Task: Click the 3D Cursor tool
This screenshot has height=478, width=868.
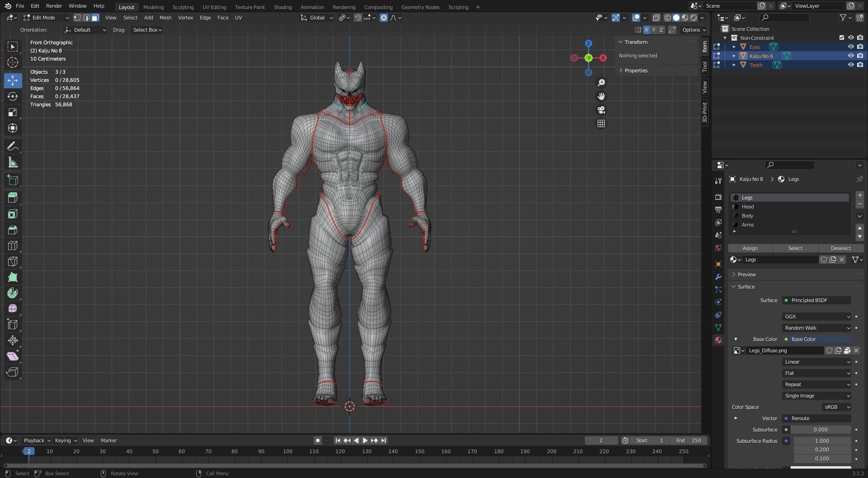Action: pos(13,62)
